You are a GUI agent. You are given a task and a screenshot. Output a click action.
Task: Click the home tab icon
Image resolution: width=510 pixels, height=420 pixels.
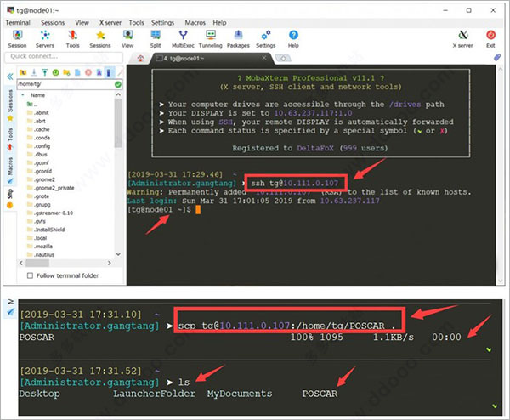tap(140, 57)
